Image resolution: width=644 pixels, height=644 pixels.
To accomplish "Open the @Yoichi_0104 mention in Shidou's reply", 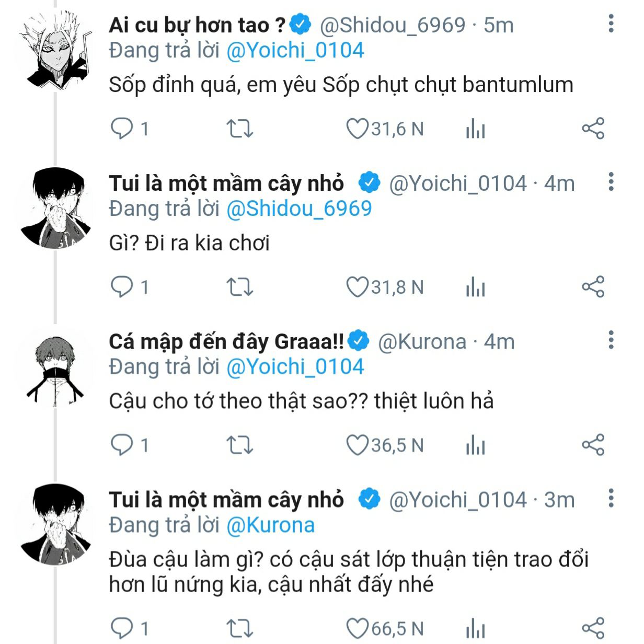I will (x=295, y=50).
